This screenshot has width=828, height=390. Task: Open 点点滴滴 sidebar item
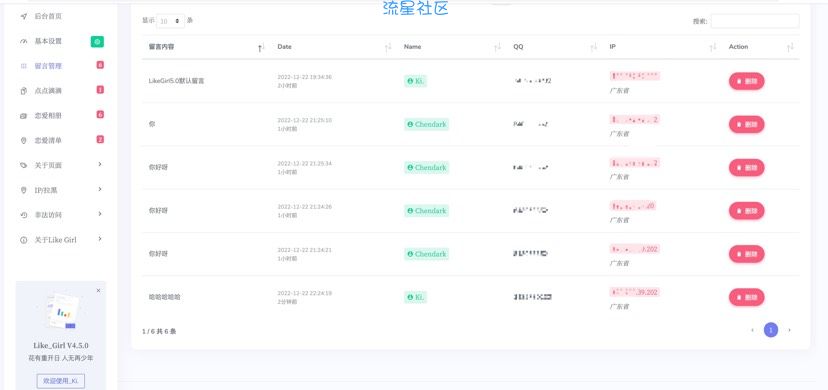[x=48, y=91]
